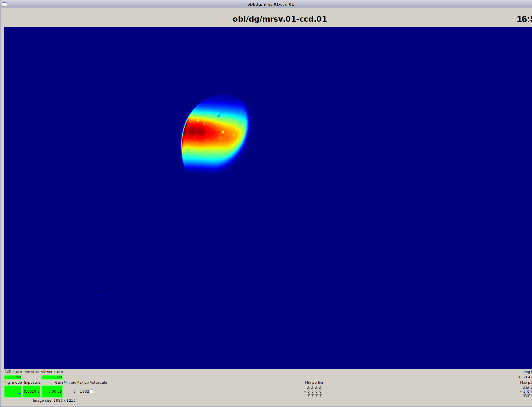The width and height of the screenshot is (532, 407).
Task: Open the Trig. mode selector field
Action: point(13,392)
